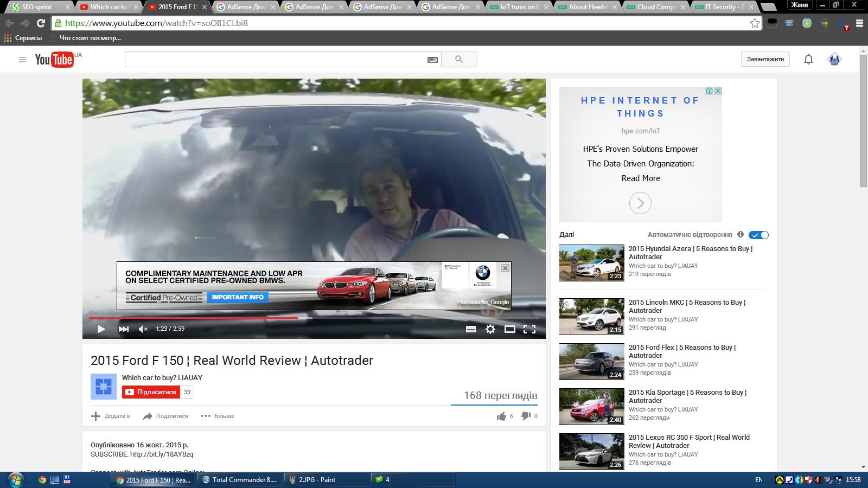Image resolution: width=868 pixels, height=488 pixels.
Task: Close the BMW overlay ad
Action: click(x=505, y=268)
